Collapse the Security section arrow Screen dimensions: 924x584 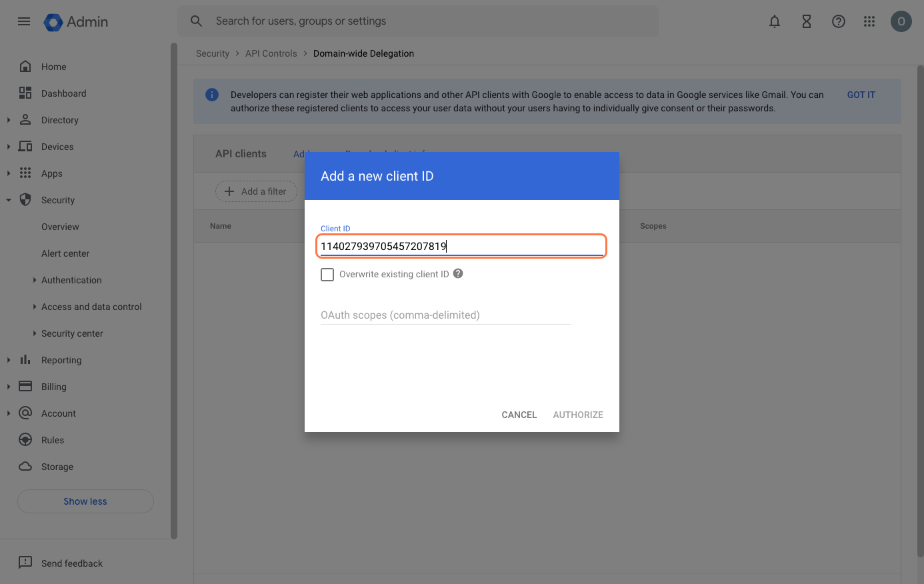9,200
